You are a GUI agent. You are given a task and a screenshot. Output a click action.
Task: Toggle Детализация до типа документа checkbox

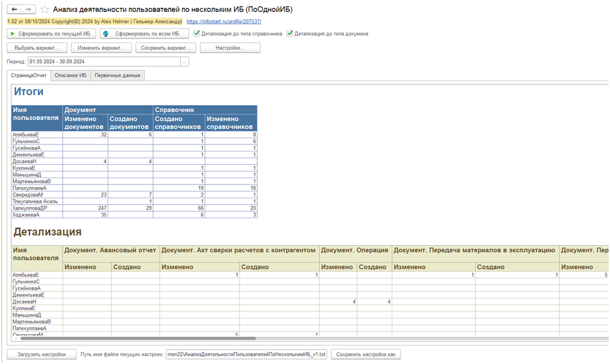point(290,33)
